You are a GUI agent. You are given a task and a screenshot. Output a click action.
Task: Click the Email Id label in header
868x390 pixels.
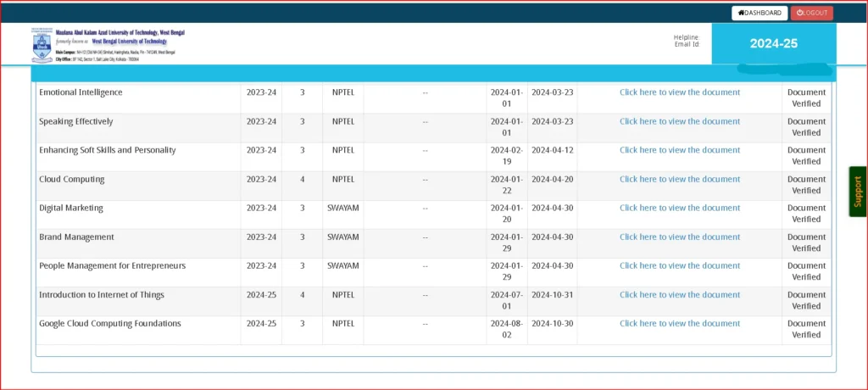click(687, 44)
